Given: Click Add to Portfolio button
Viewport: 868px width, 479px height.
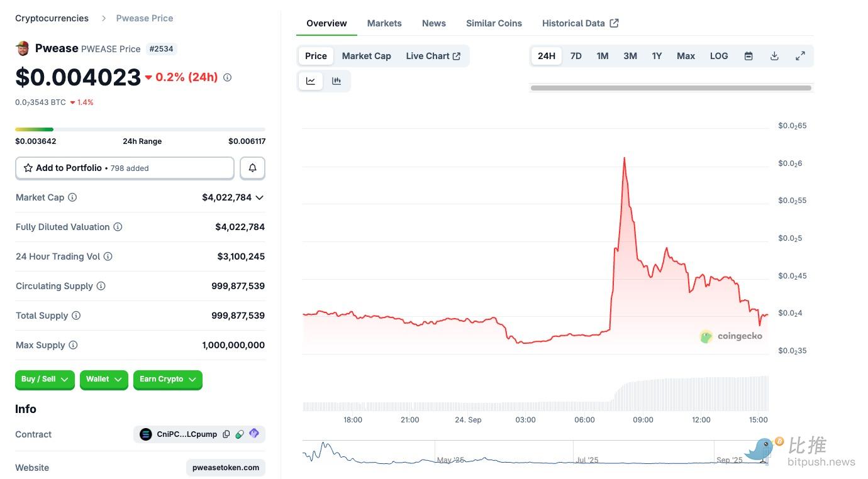Looking at the screenshot, I should click(x=125, y=168).
